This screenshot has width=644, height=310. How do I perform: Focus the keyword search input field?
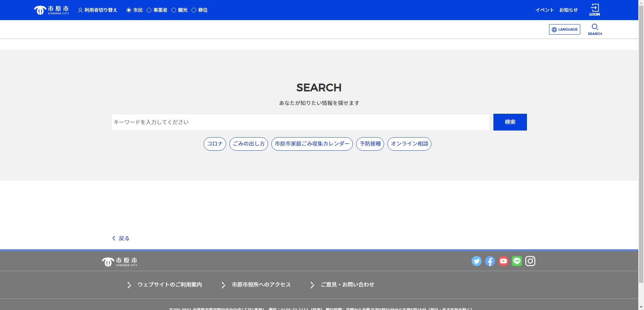(x=301, y=122)
